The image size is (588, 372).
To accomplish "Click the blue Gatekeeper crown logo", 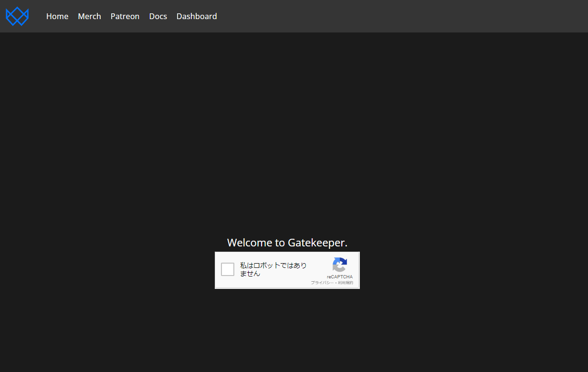I will tap(17, 16).
